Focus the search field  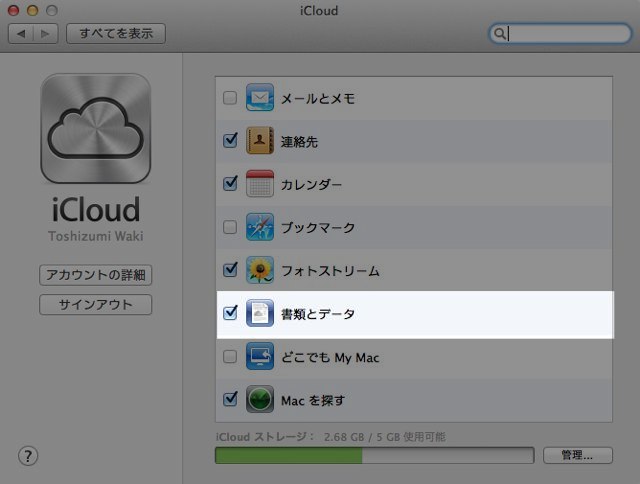[x=560, y=33]
